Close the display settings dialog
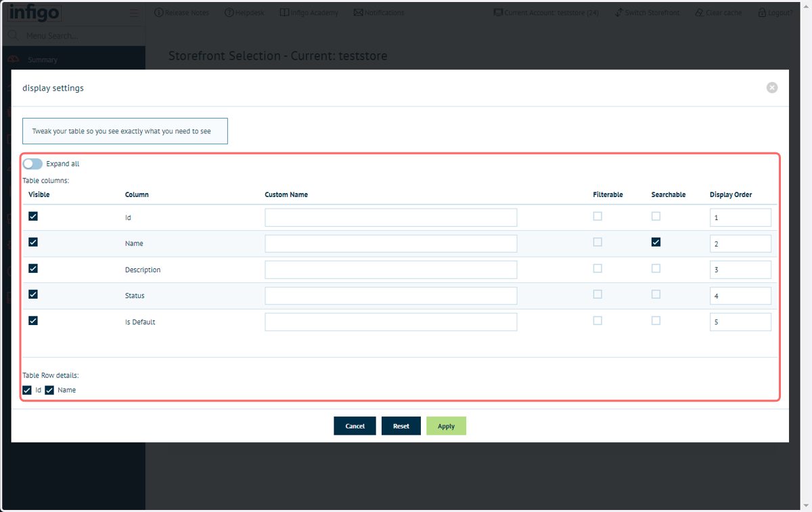The width and height of the screenshot is (812, 512). (x=772, y=87)
